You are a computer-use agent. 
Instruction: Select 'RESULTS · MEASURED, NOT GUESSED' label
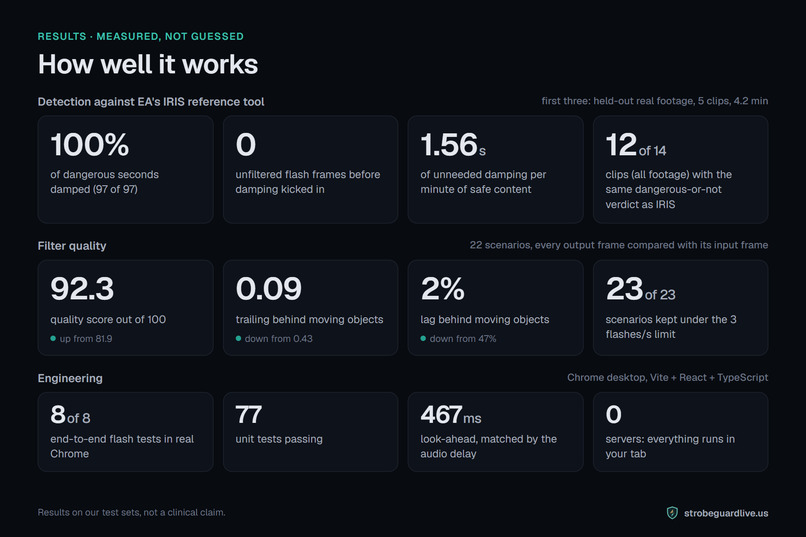point(141,36)
